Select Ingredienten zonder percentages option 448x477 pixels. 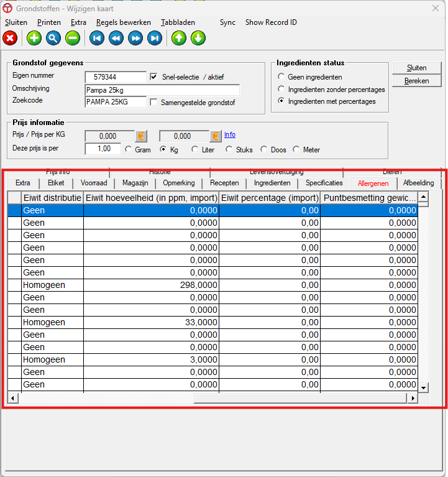tap(281, 89)
